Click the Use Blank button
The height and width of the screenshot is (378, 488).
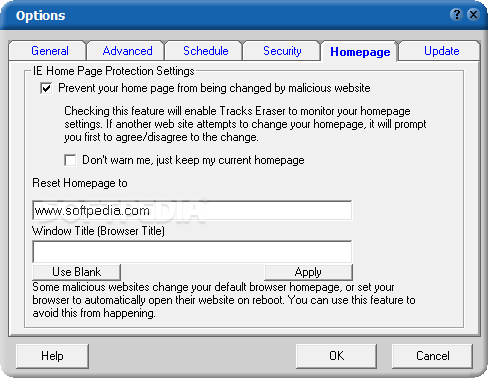(77, 272)
